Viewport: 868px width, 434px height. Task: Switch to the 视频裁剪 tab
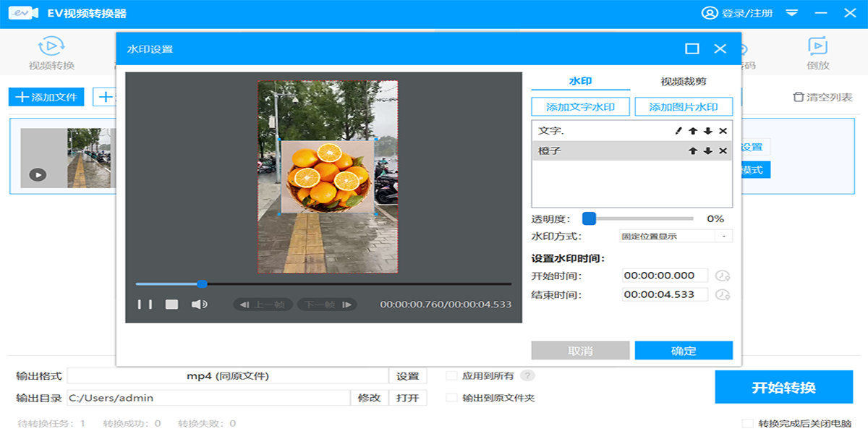(x=683, y=82)
